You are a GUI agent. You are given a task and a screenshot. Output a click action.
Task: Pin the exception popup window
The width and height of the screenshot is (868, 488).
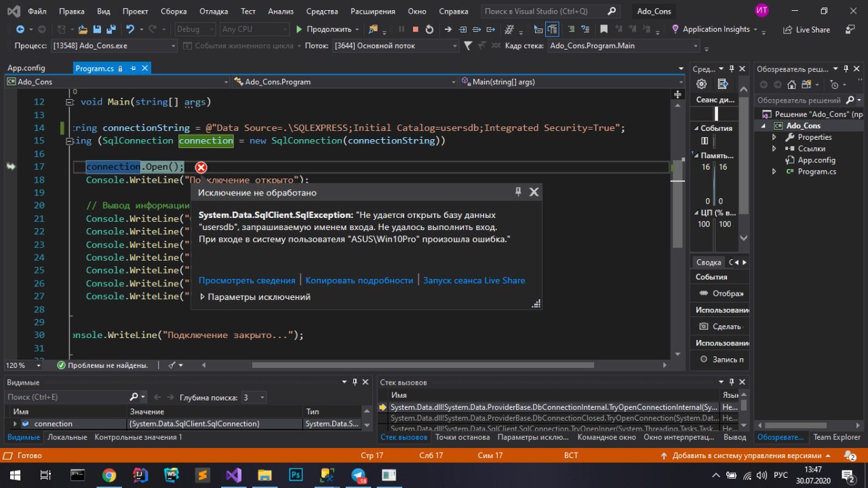click(518, 192)
